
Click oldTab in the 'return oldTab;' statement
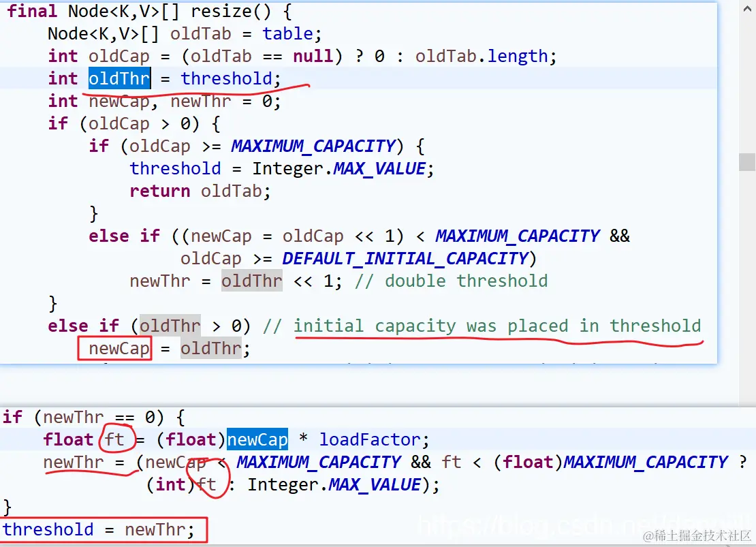point(232,191)
